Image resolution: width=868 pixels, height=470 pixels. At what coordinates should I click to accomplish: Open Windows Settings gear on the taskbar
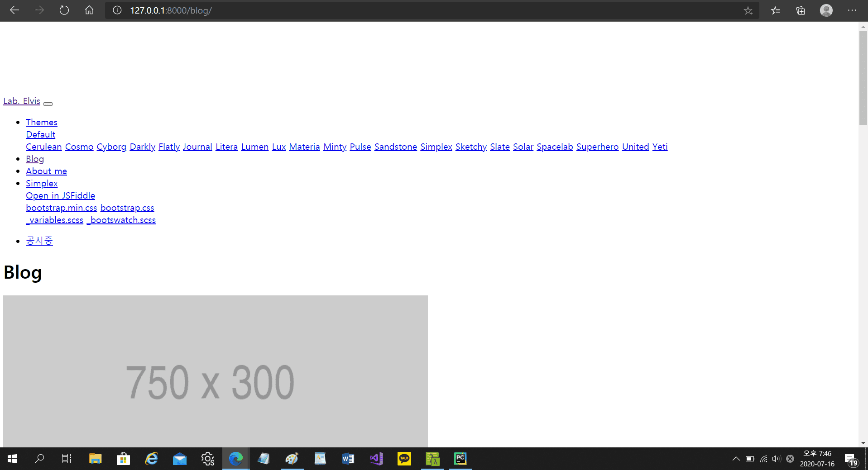208,459
